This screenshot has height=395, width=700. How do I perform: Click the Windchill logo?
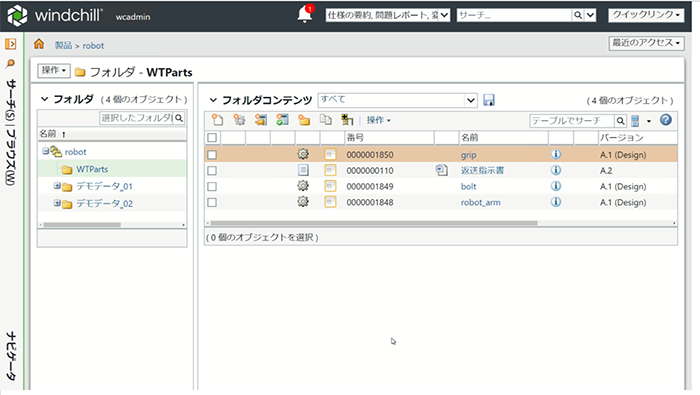click(17, 16)
